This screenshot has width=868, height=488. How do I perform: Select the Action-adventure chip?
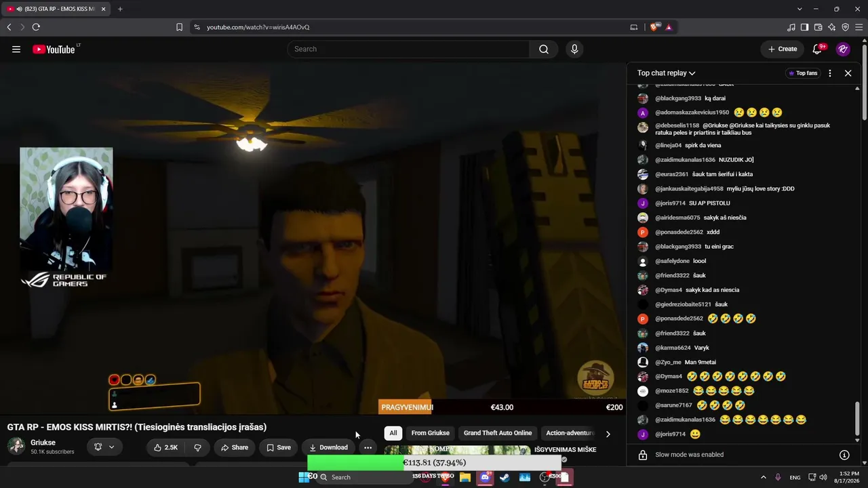click(570, 433)
